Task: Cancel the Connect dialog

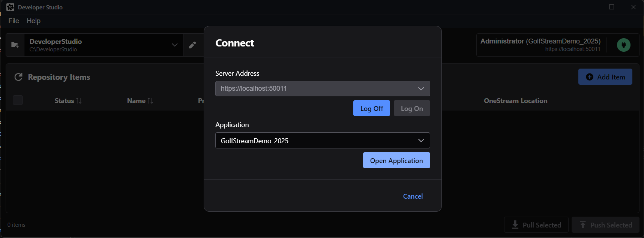Action: pyautogui.click(x=413, y=196)
